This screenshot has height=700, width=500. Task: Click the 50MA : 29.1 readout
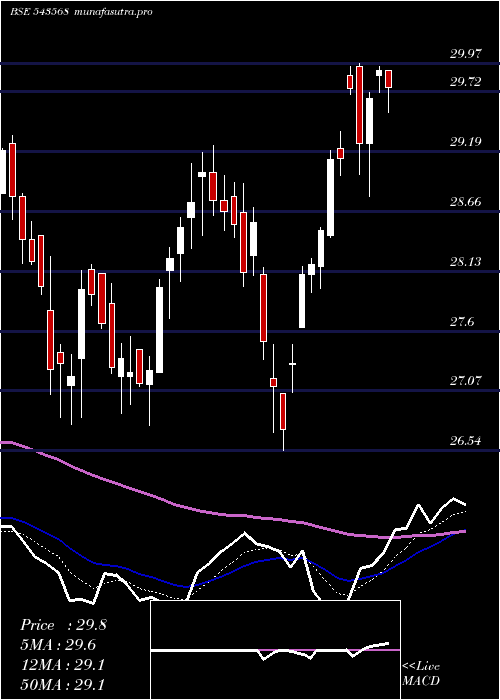pos(62,685)
